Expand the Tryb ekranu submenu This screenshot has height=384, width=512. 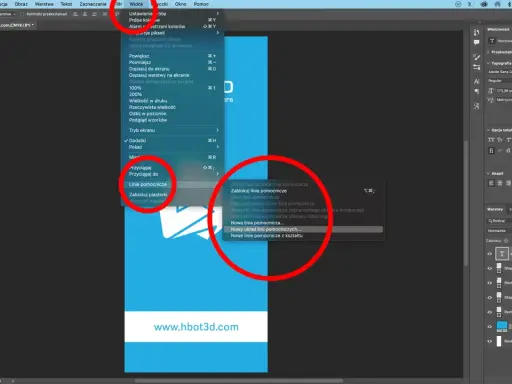172,130
